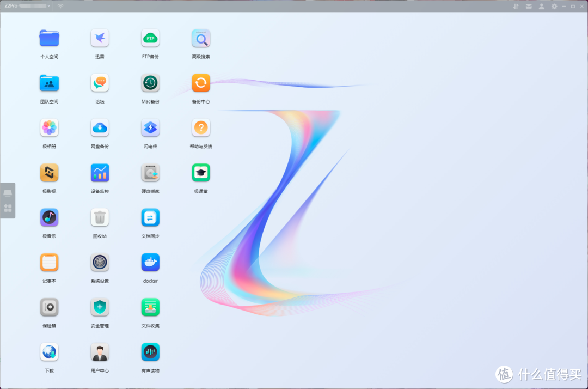The width and height of the screenshot is (588, 389).
Task: Open 有声读物 audiobook app
Action: [x=150, y=352]
